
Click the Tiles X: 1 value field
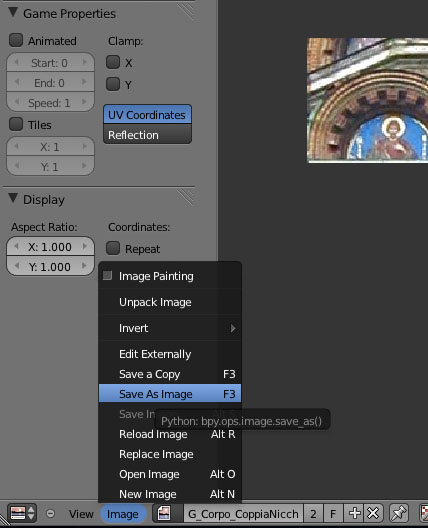(50, 146)
